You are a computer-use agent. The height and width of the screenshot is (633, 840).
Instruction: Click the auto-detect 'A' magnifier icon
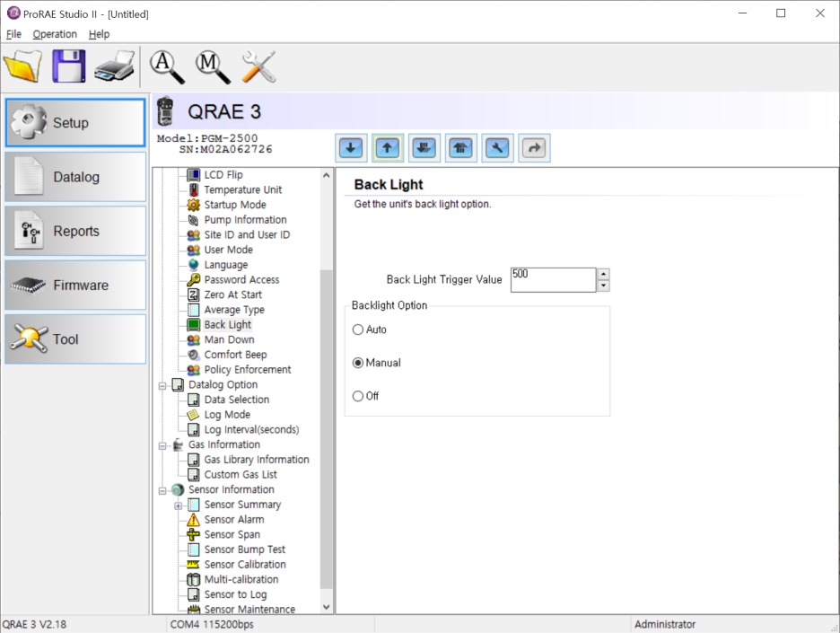tap(167, 66)
